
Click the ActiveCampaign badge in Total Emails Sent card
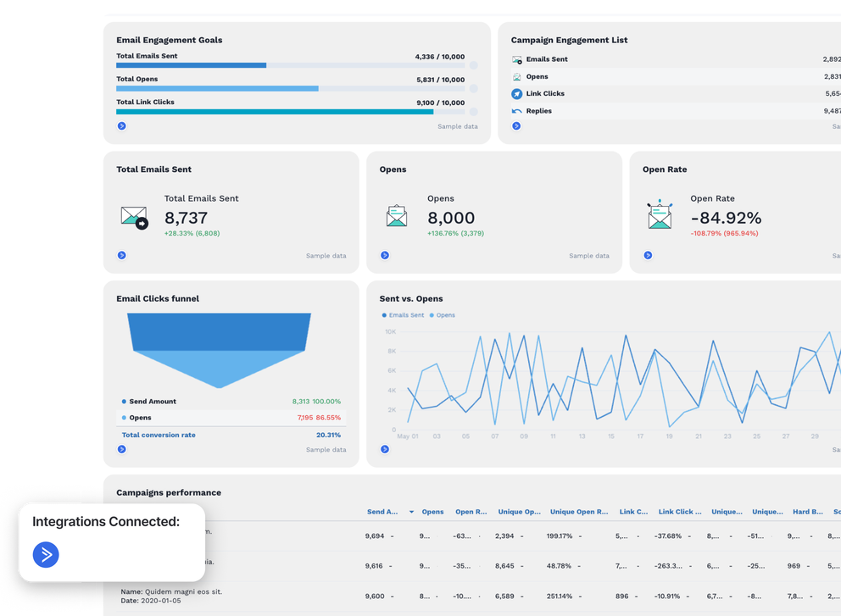click(x=122, y=255)
